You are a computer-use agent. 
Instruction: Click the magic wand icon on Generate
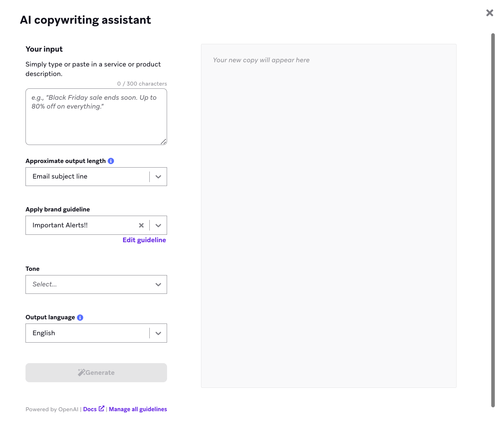(x=81, y=372)
